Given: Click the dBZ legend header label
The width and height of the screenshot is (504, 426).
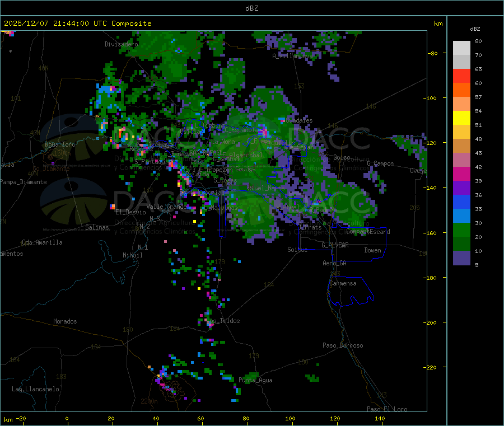Looking at the screenshot, I should (475, 29).
